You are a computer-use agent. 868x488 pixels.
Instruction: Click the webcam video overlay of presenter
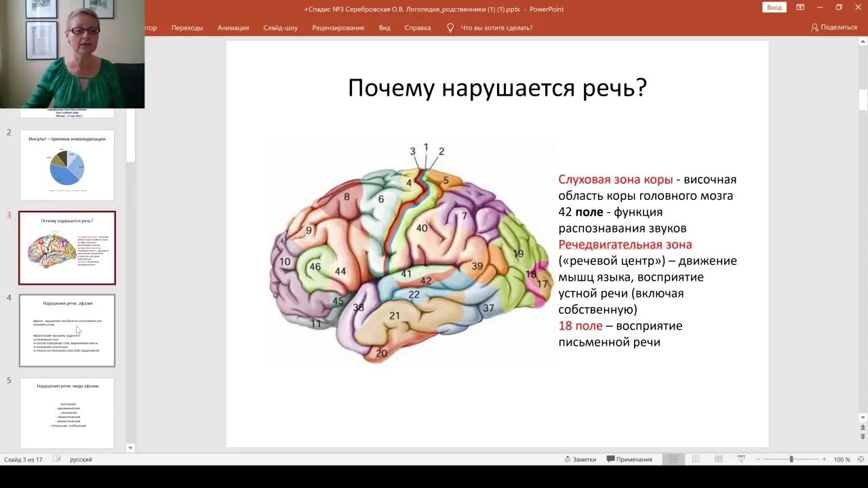72,54
